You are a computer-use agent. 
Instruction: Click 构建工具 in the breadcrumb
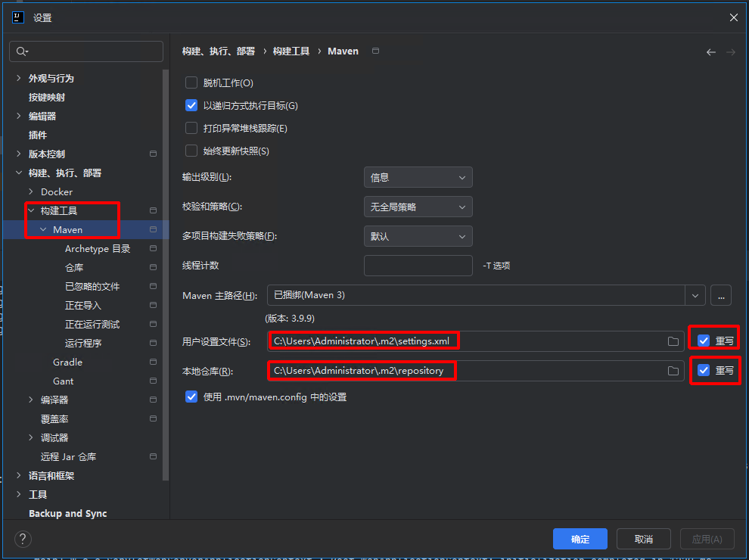point(291,51)
